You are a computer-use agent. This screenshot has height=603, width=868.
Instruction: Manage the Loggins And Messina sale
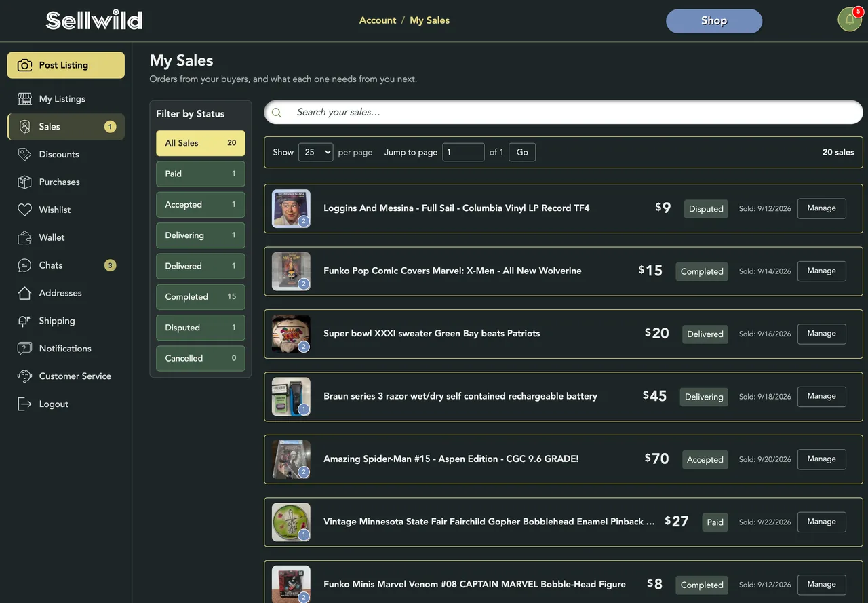click(x=822, y=208)
